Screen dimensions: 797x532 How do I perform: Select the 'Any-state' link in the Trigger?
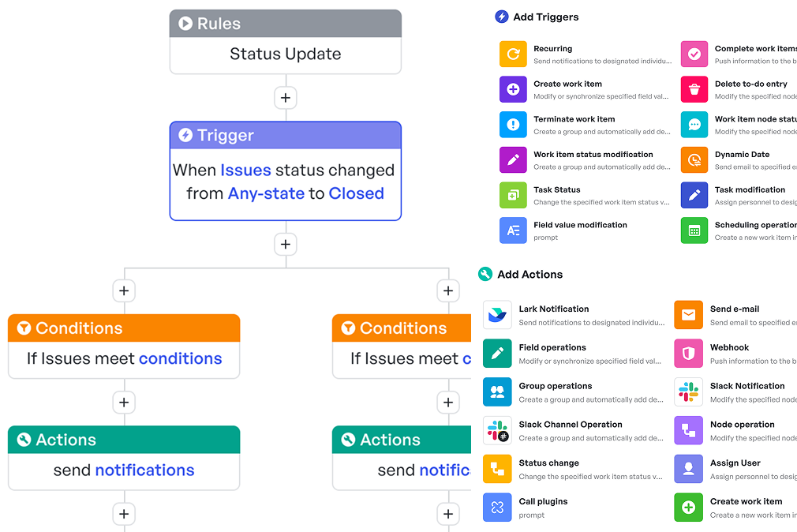pos(266,193)
